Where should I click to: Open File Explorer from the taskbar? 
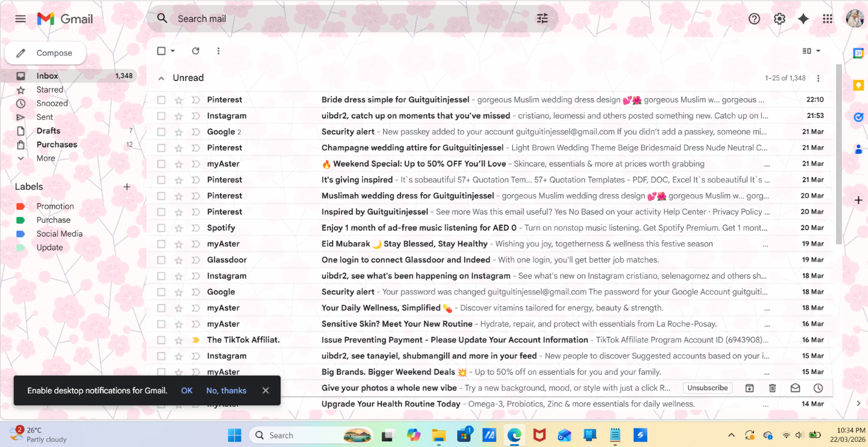(x=439, y=435)
